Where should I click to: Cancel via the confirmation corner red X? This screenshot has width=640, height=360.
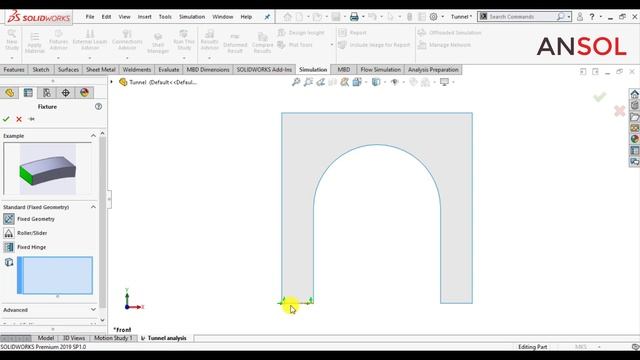[620, 111]
